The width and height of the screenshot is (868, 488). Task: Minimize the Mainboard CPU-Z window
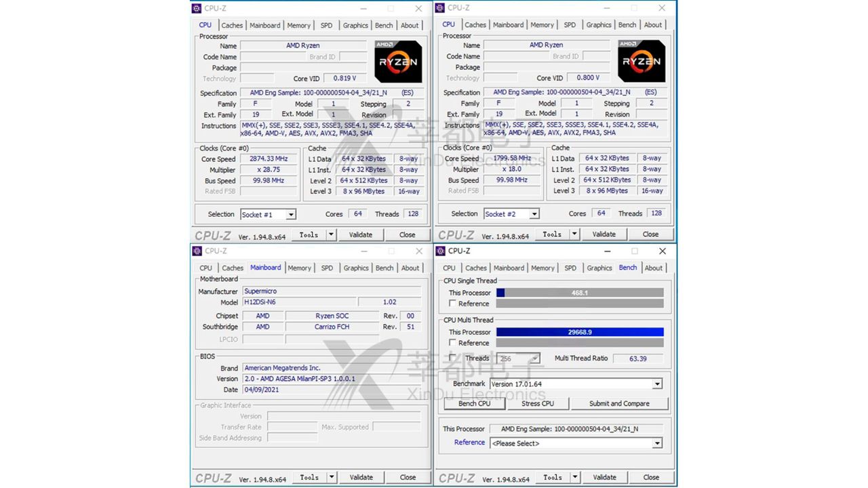[x=363, y=251]
